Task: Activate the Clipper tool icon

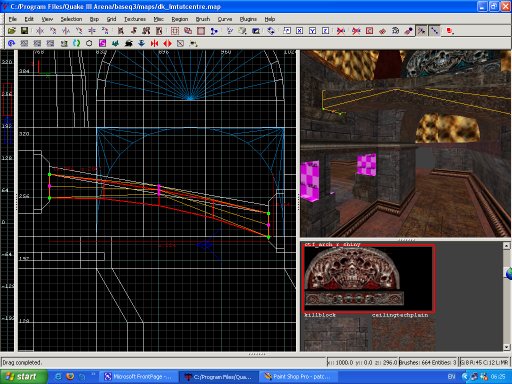Action: [214, 31]
